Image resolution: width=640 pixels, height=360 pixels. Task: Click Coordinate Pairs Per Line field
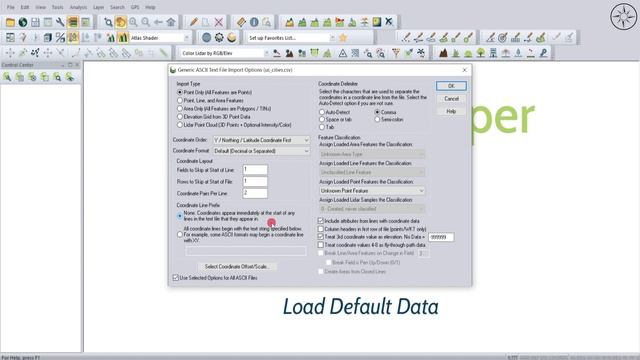click(255, 193)
